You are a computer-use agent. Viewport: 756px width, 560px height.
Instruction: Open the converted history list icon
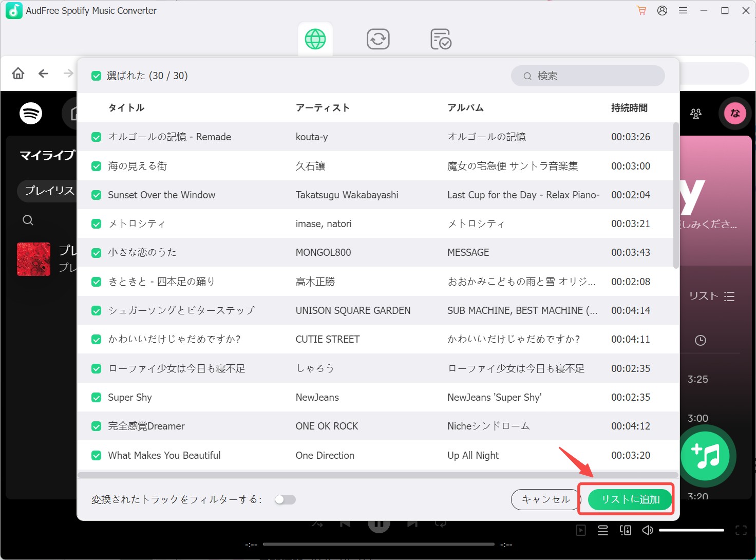point(441,39)
